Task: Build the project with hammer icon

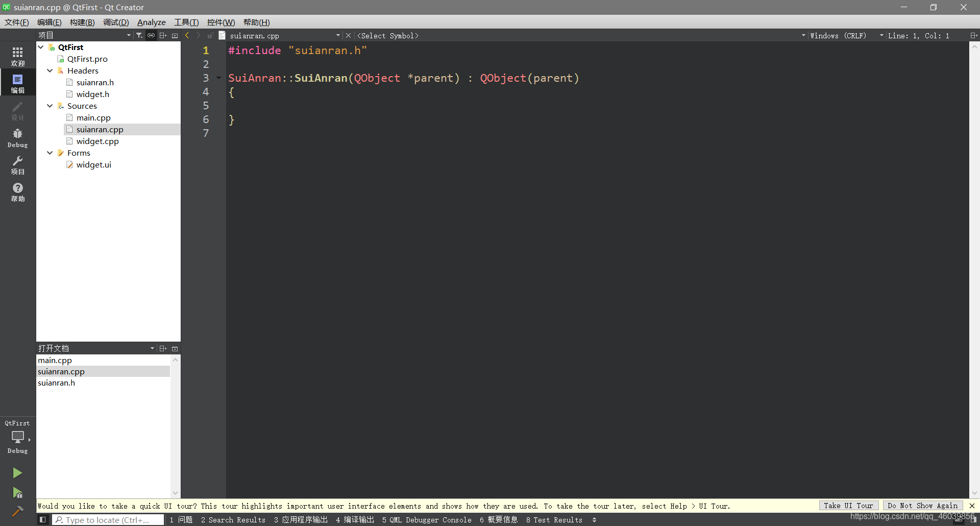Action: click(17, 511)
